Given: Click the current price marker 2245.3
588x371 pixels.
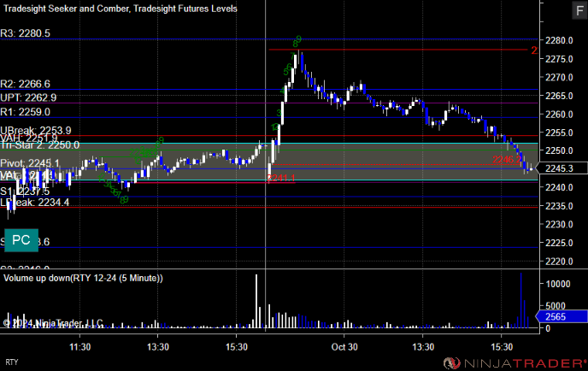Looking at the screenshot, I should (562, 168).
